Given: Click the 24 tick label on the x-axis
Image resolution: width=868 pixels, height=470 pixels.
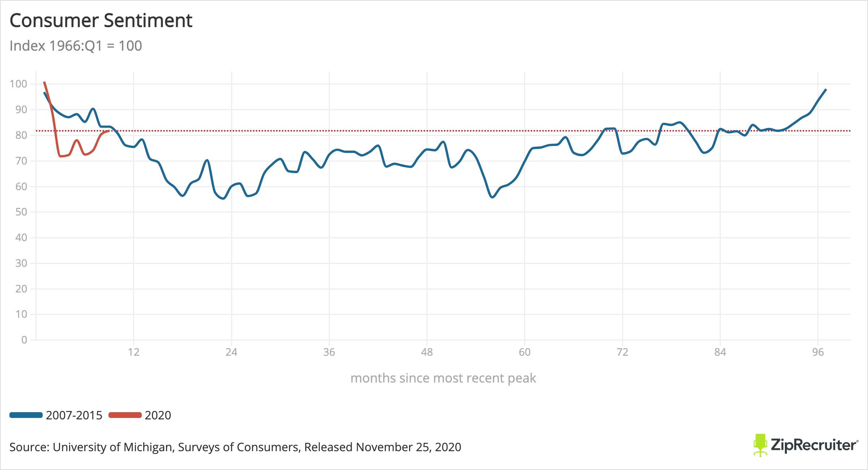Looking at the screenshot, I should point(231,352).
